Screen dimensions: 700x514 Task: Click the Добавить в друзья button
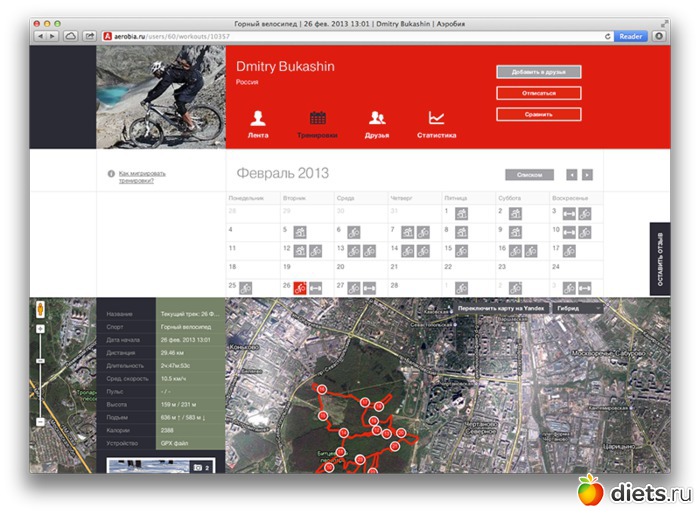538,72
